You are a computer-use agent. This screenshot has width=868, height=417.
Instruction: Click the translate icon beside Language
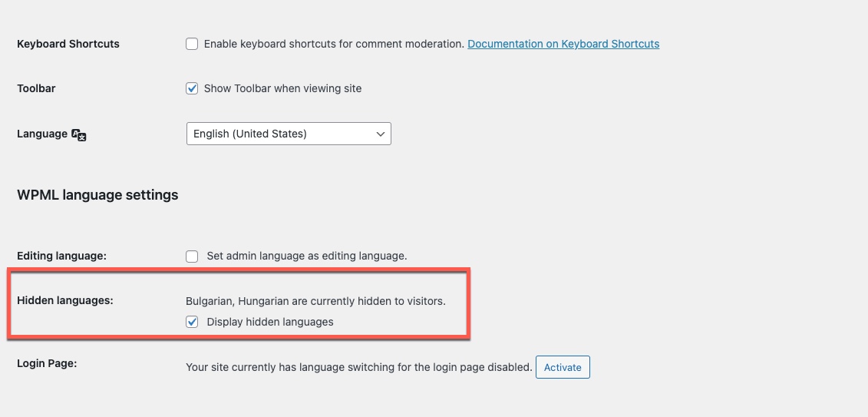pyautogui.click(x=79, y=134)
